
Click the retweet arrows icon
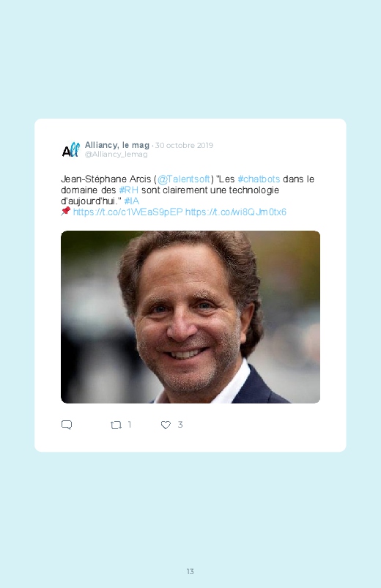pos(116,425)
